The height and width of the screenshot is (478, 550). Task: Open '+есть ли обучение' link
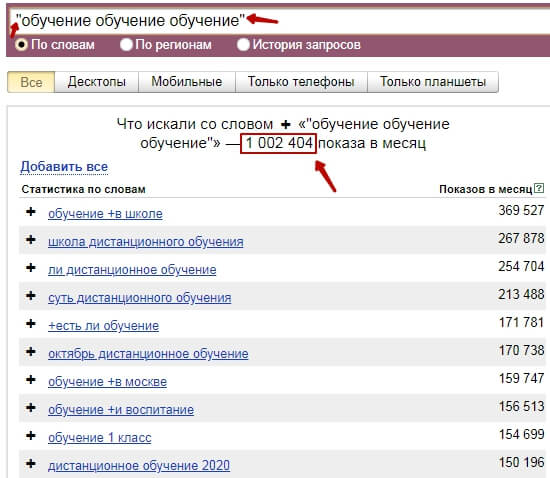[103, 326]
